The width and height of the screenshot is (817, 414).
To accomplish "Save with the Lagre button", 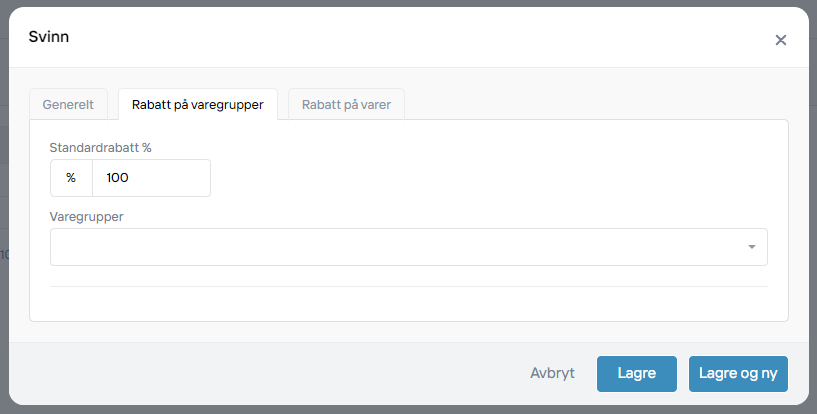I will coord(636,374).
